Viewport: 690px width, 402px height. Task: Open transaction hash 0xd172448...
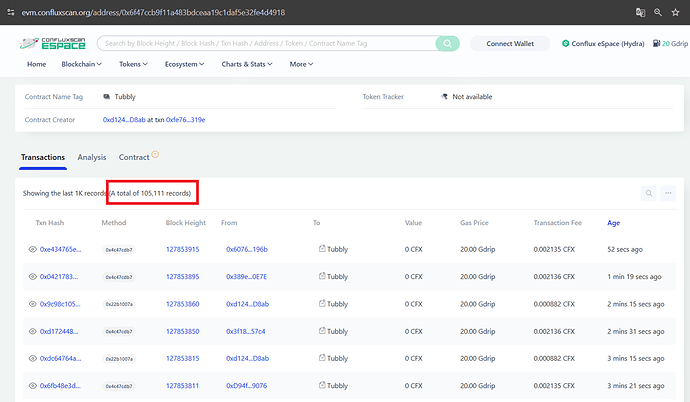[x=59, y=331]
